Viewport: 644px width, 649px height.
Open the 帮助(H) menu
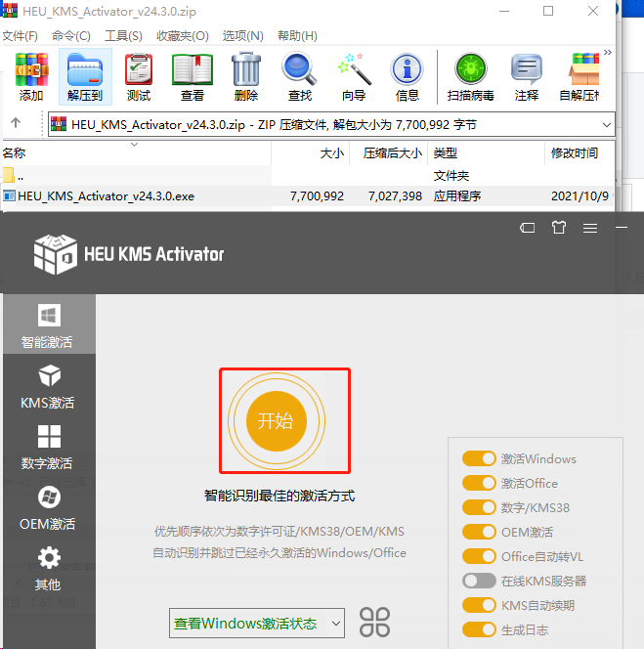[x=298, y=36]
